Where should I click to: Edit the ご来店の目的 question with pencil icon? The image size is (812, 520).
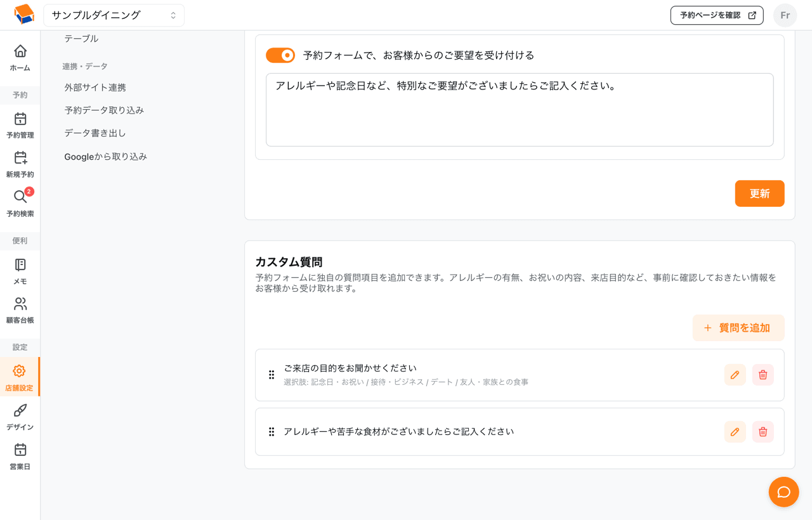735,375
